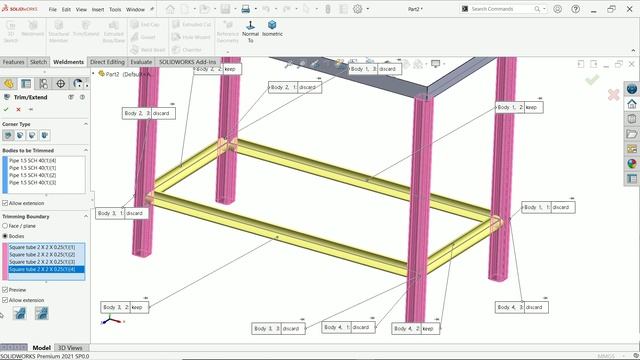Expand the Part2 tree in viewport
The height and width of the screenshot is (360, 640).
pyautogui.click(x=93, y=74)
